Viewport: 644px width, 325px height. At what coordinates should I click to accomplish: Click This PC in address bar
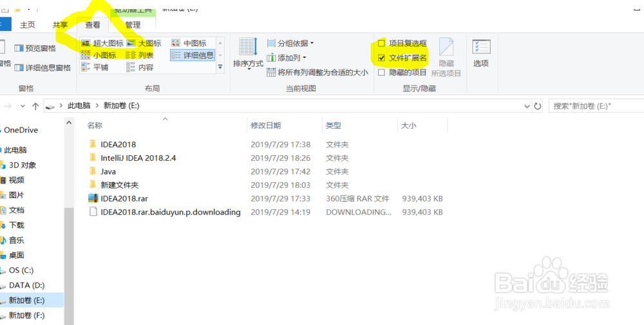coord(79,106)
